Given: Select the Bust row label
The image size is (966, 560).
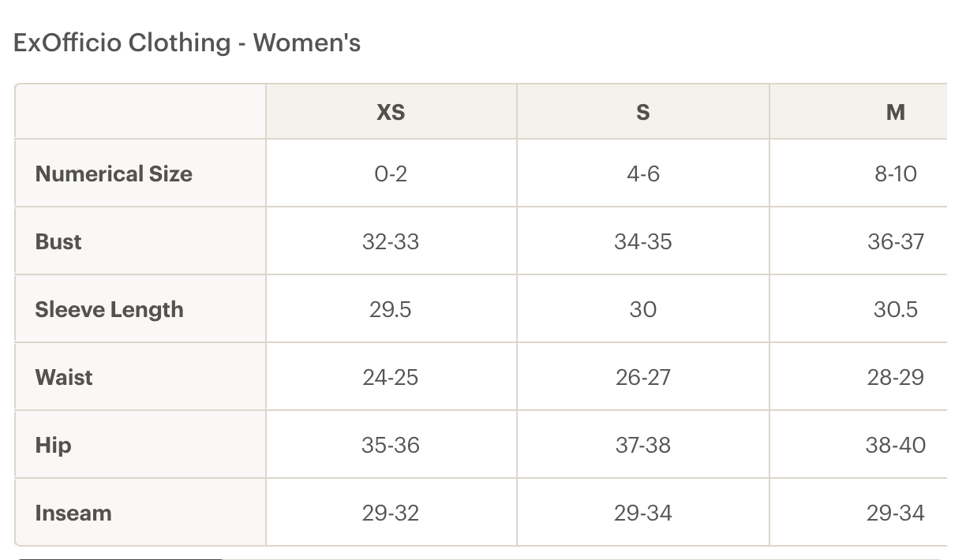Looking at the screenshot, I should [x=58, y=241].
